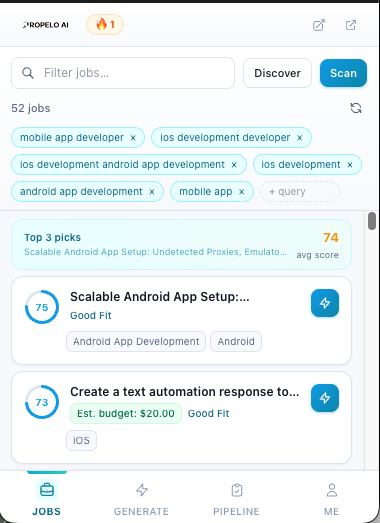380x523 pixels.
Task: Select the 'mobile app' chip label
Action: point(206,191)
